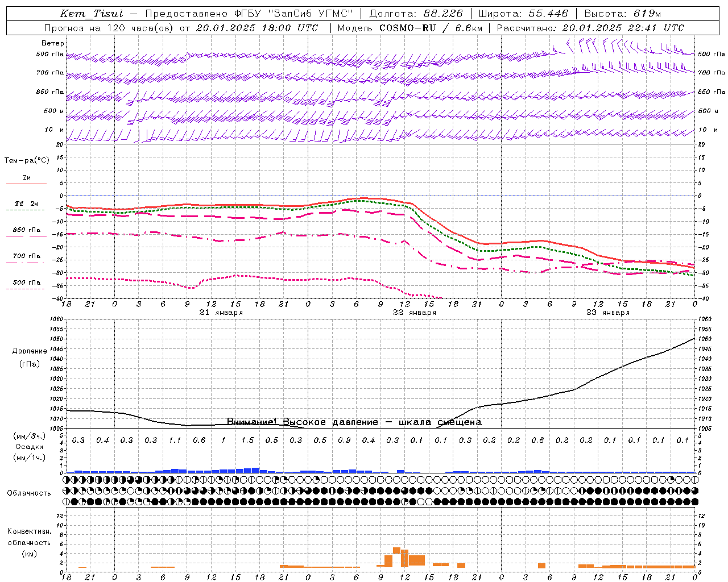Click the 'Осадки' precipitation label
728x582 pixels.
(30, 447)
